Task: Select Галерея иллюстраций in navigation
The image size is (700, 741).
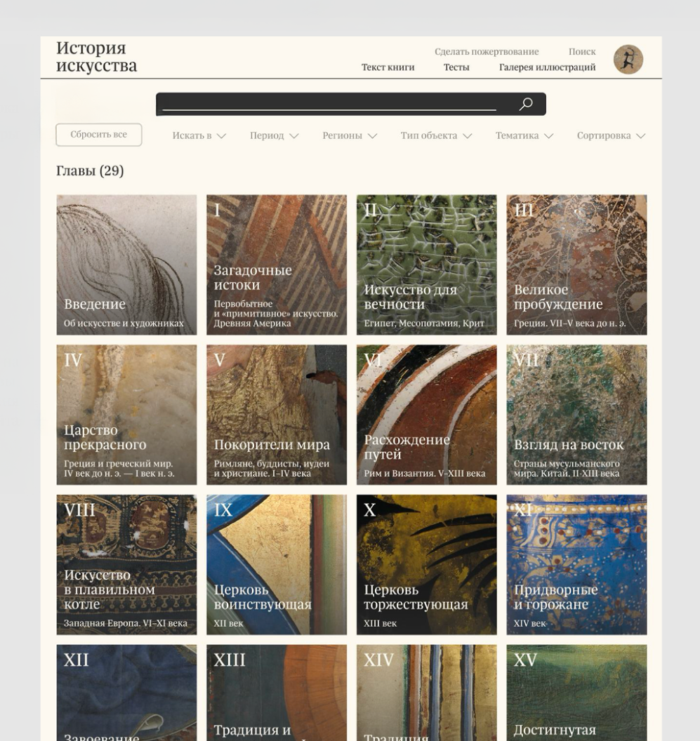Action: (x=547, y=67)
